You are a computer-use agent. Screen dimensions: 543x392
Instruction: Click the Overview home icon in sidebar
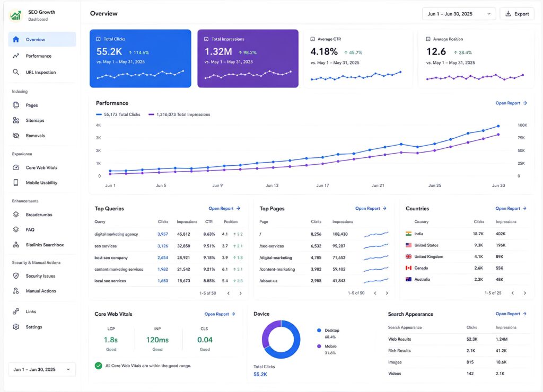point(16,39)
